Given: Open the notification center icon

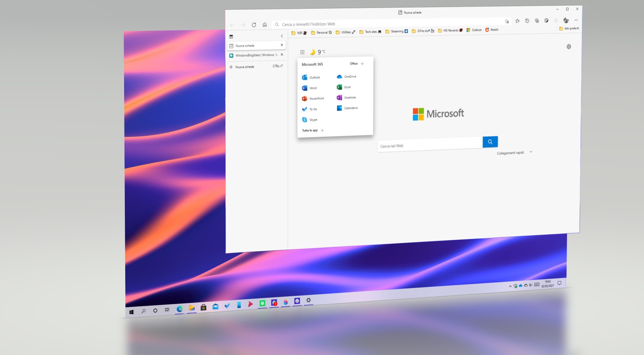Looking at the screenshot, I should click(559, 283).
